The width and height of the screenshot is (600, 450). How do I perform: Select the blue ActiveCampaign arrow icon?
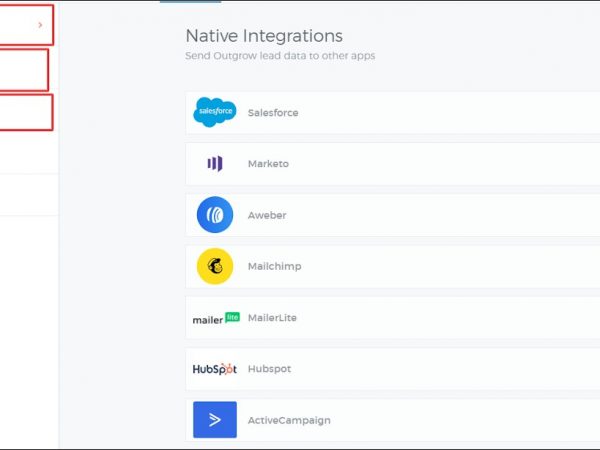click(214, 420)
